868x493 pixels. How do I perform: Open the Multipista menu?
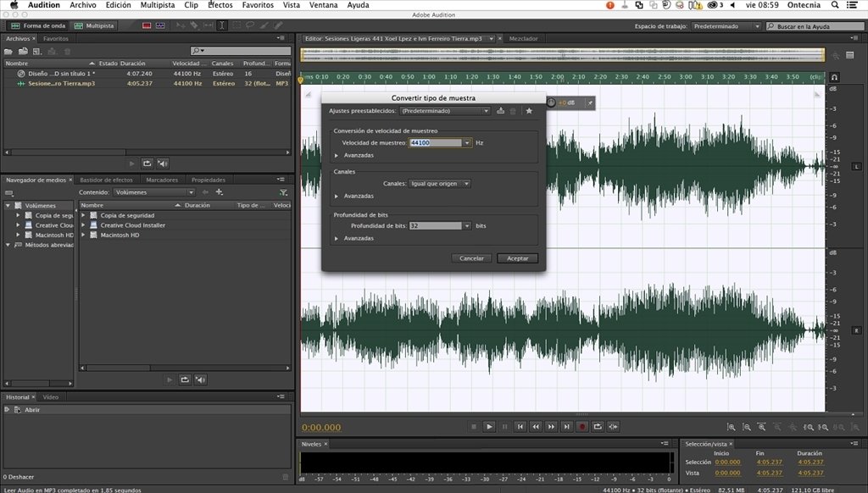coord(157,5)
